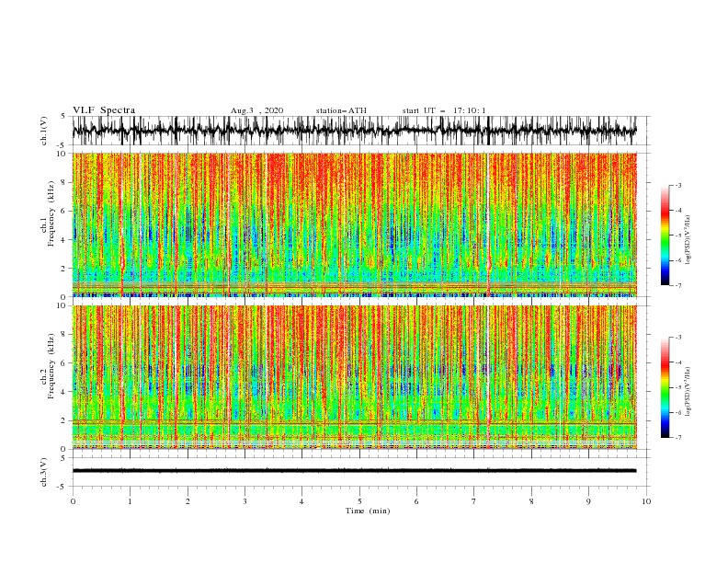Click the "3" tick on the time axis
728x563 pixels.
pos(245,501)
